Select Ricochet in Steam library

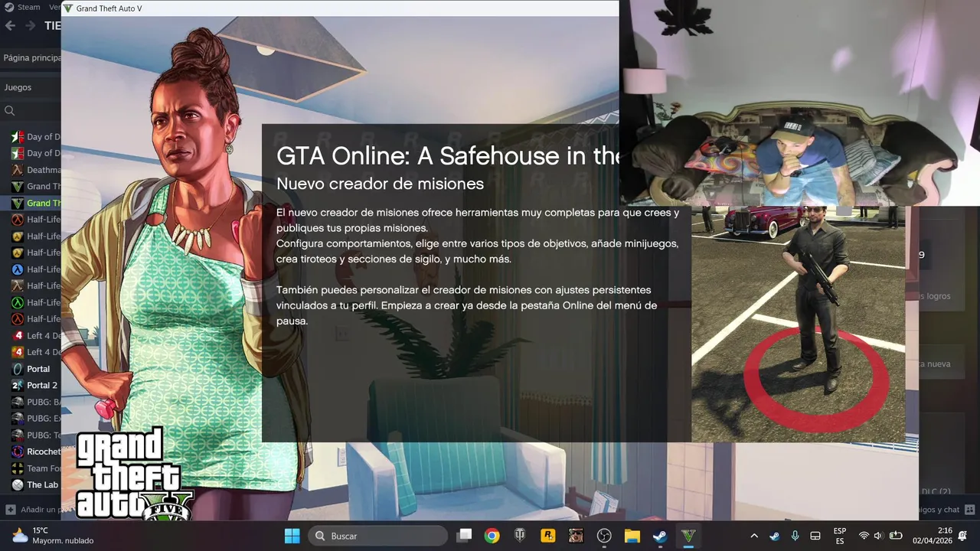[44, 452]
